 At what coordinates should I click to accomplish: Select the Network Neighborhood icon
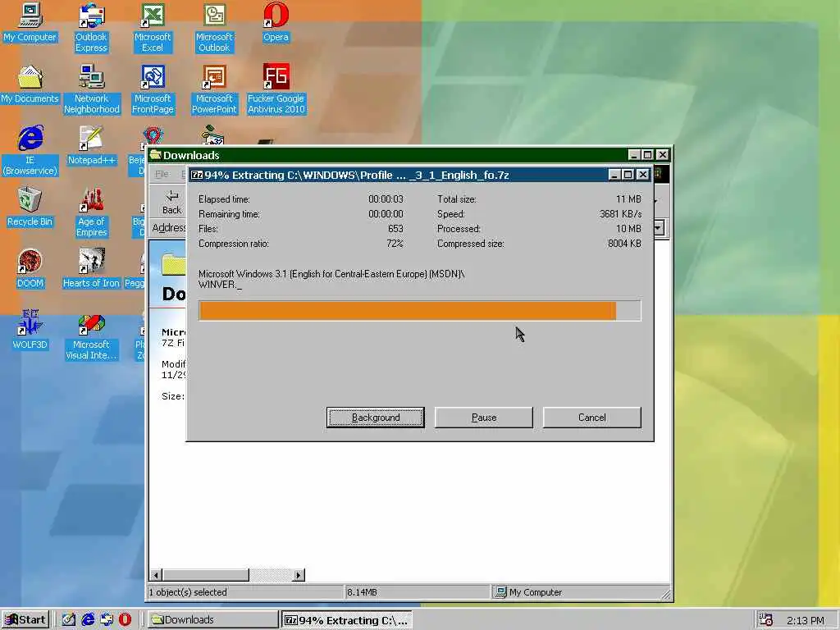pos(92,89)
